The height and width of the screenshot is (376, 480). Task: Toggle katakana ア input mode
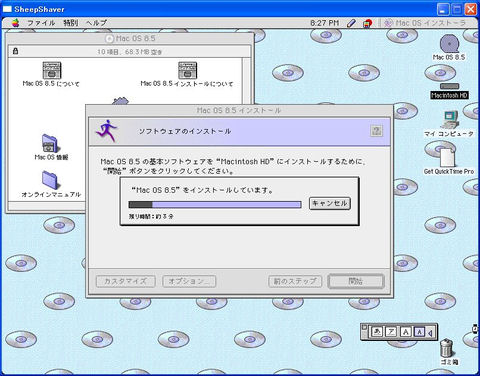(391, 332)
